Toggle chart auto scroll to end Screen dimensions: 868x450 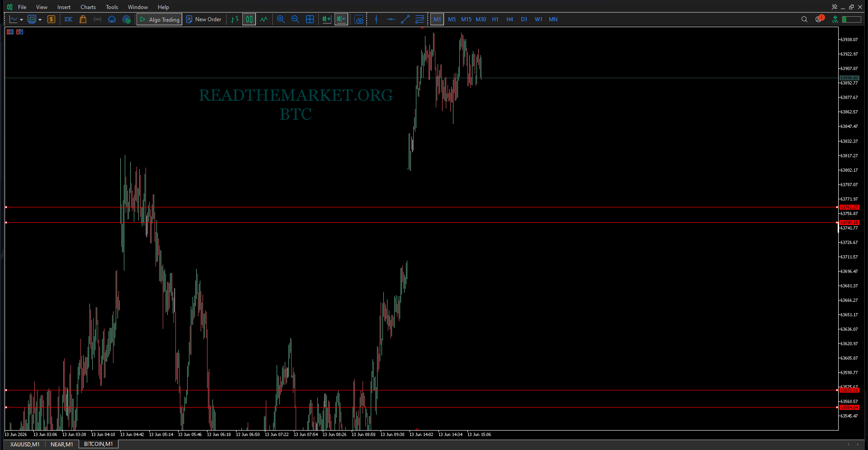tap(327, 19)
